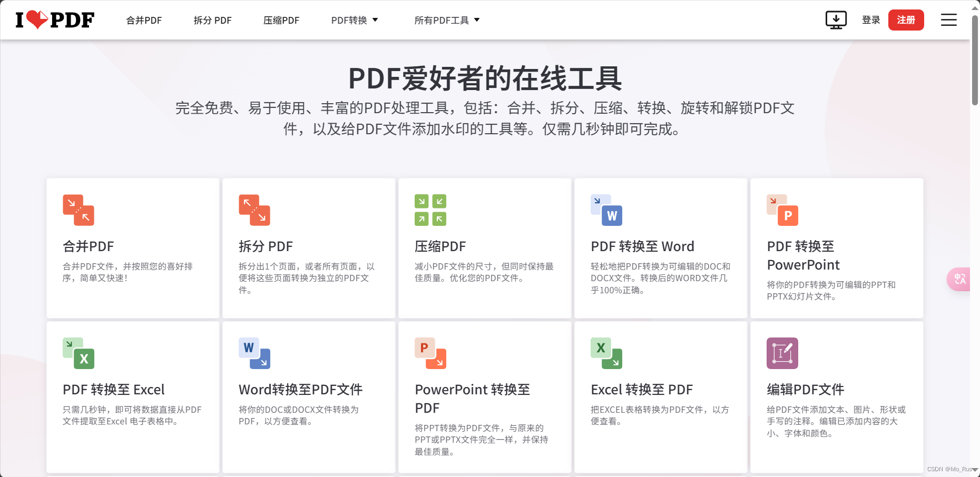Screen dimensions: 980x477
Task: Expand the 所有PDF工具 dropdown menu
Action: (447, 20)
